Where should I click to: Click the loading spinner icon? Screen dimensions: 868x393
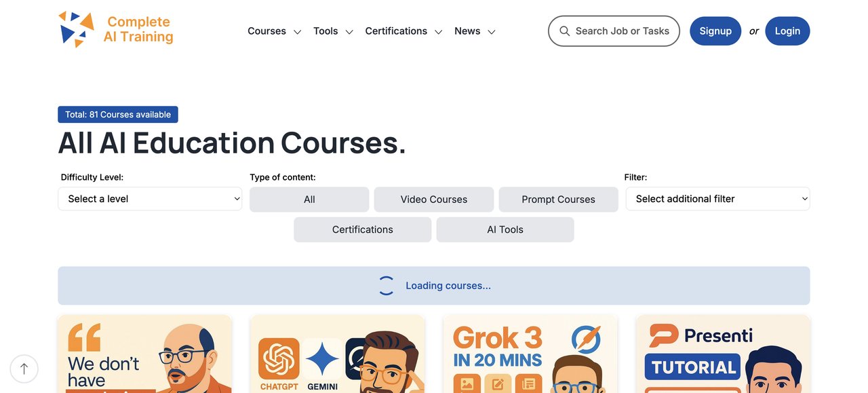tap(386, 286)
